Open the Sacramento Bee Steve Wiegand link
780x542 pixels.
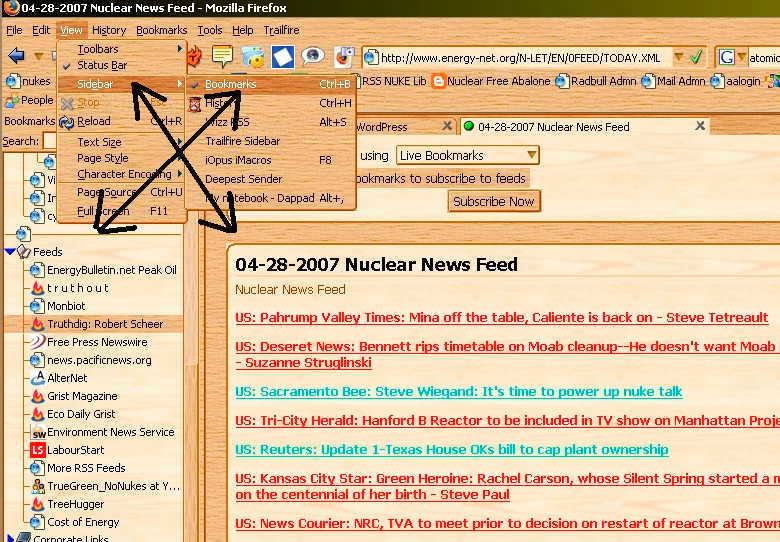(x=459, y=392)
